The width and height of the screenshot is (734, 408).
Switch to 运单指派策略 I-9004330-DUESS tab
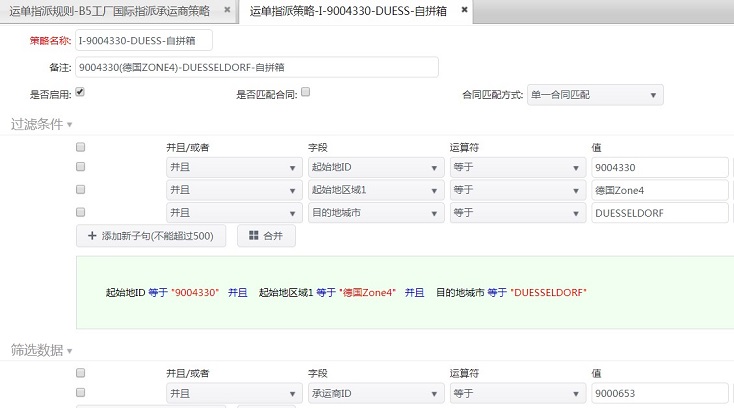tap(347, 10)
